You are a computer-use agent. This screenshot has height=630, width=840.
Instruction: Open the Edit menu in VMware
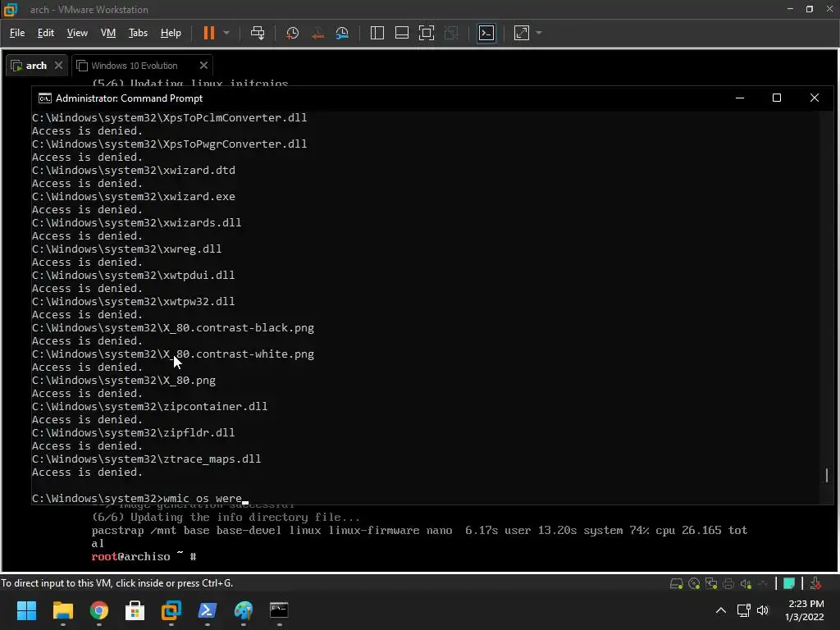tap(46, 33)
